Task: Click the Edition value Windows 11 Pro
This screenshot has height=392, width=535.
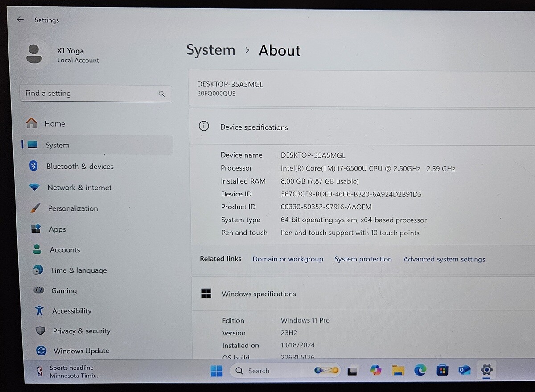Action: (305, 320)
